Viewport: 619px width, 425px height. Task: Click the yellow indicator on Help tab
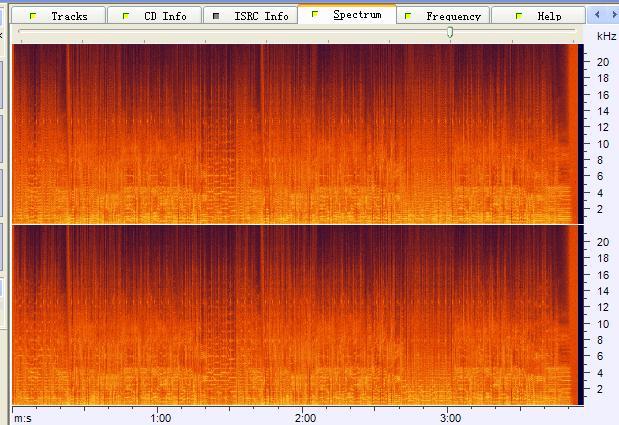pos(519,16)
